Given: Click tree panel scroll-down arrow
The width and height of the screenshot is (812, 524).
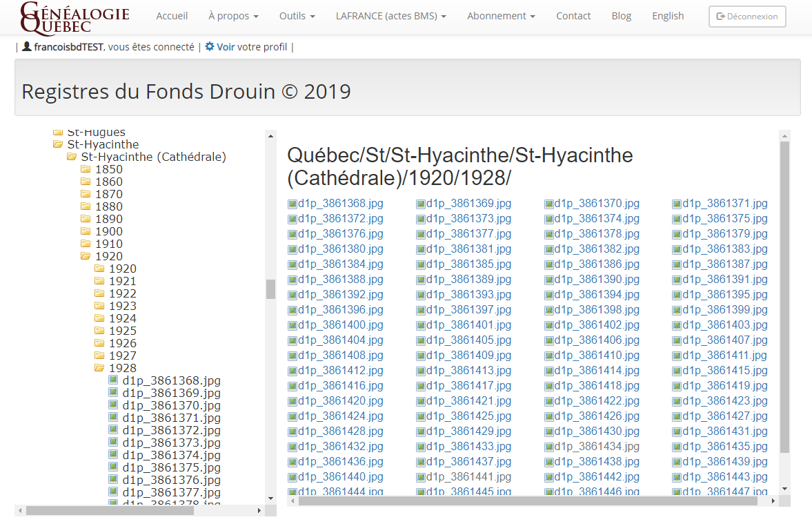Looking at the screenshot, I should tap(270, 498).
